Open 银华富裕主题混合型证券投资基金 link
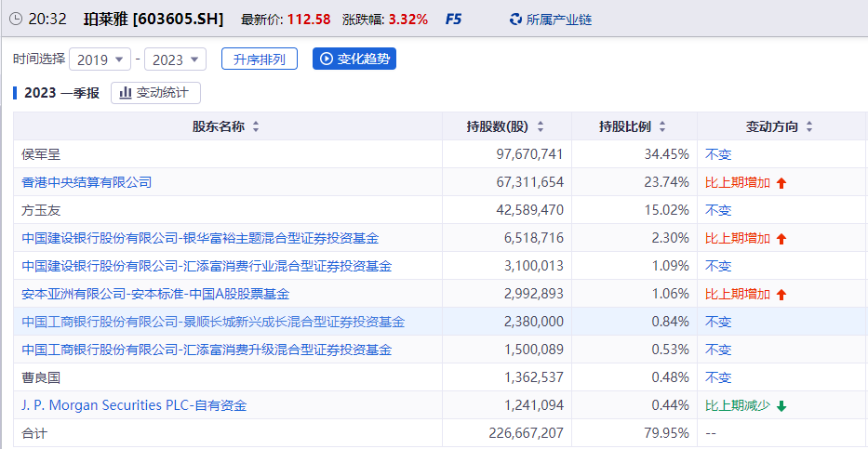This screenshot has width=868, height=449. 200,238
